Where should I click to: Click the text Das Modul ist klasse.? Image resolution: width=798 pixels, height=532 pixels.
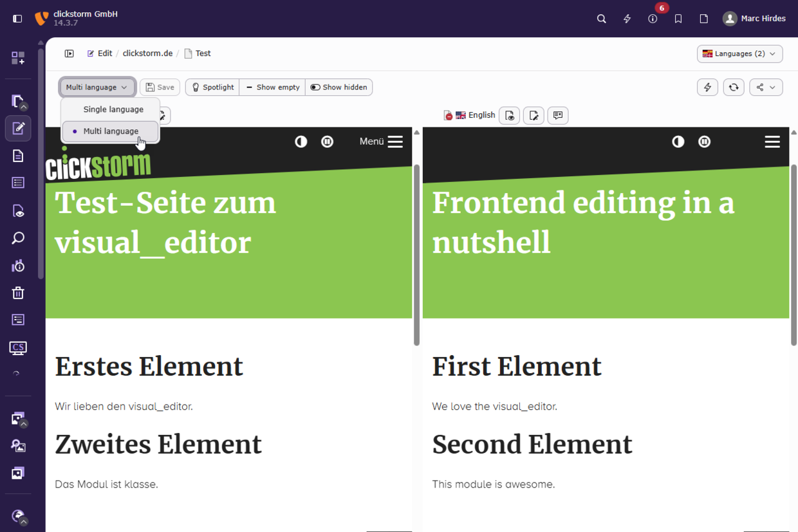point(106,484)
